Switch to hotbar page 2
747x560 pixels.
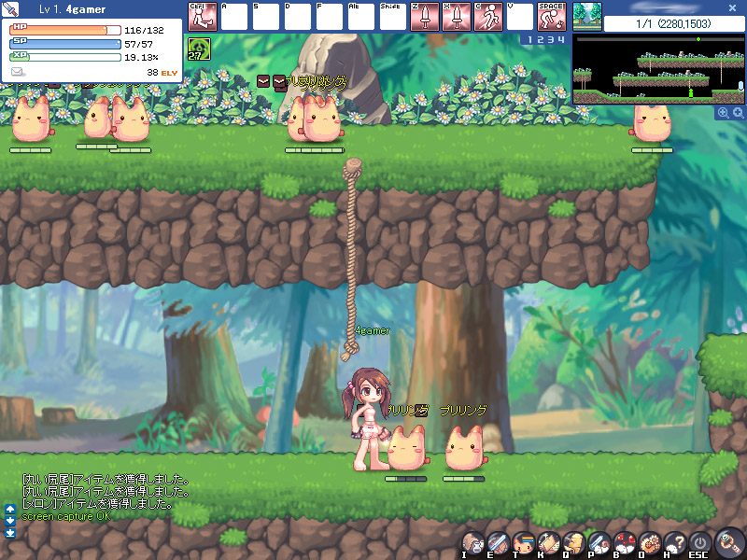(x=539, y=40)
